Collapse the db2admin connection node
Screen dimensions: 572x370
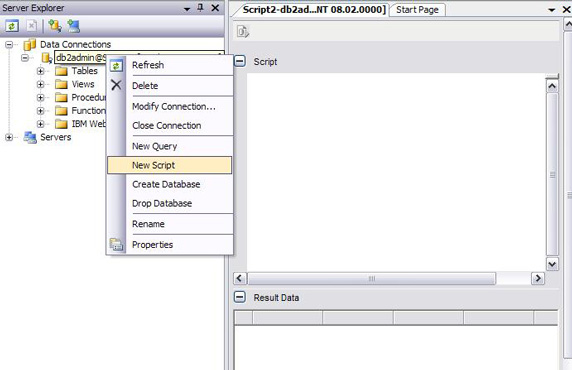pyautogui.click(x=25, y=58)
